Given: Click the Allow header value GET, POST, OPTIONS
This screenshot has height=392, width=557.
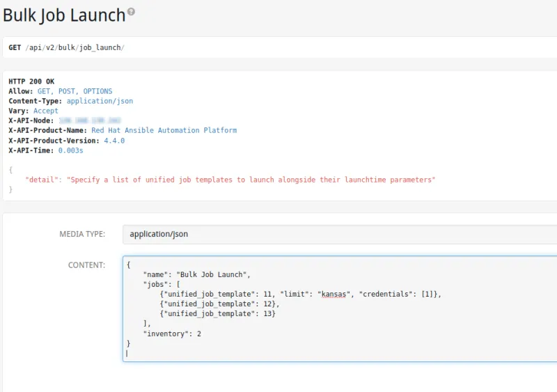Looking at the screenshot, I should 74,91.
